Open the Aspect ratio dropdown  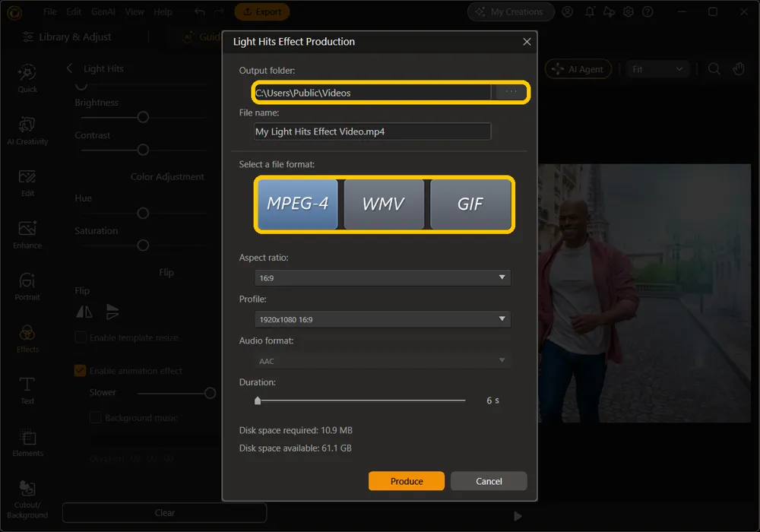(382, 277)
